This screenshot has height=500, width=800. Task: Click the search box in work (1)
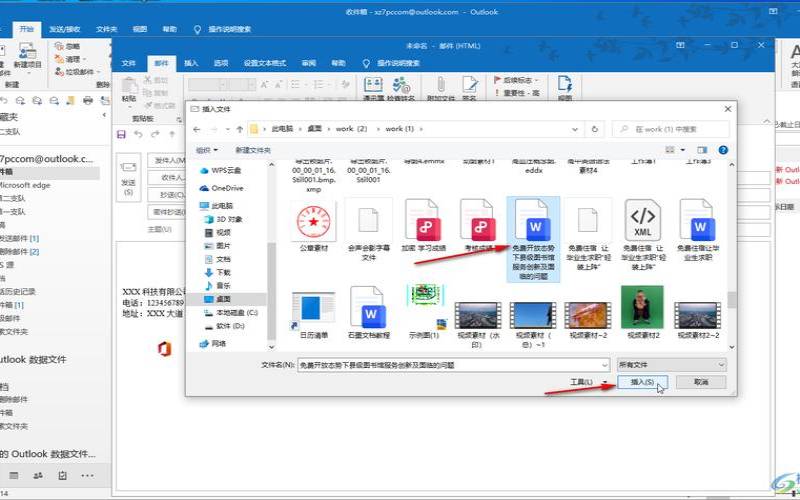[x=670, y=130]
